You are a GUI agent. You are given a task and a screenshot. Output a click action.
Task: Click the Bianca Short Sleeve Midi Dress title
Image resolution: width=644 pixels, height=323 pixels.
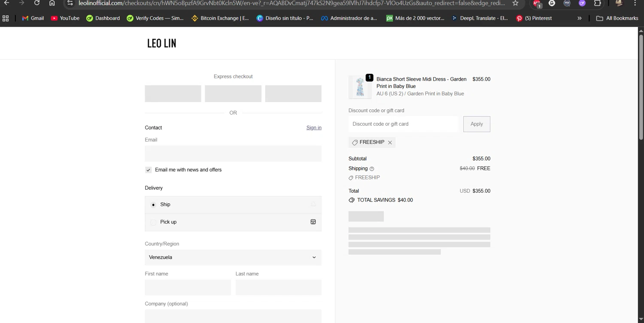422,83
